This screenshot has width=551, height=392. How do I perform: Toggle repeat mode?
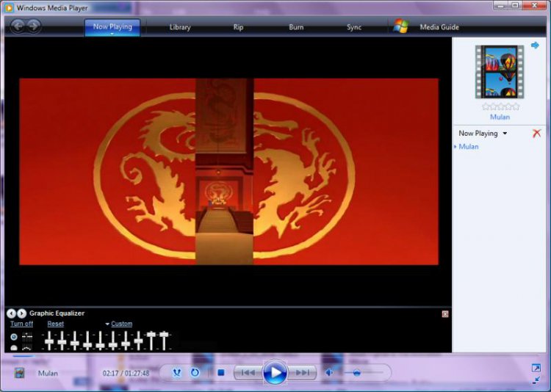coord(195,372)
